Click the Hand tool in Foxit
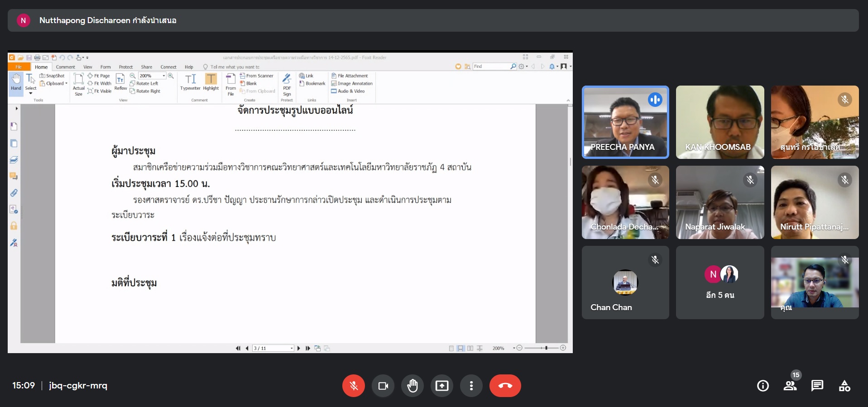Image resolution: width=868 pixels, height=407 pixels. [16, 82]
